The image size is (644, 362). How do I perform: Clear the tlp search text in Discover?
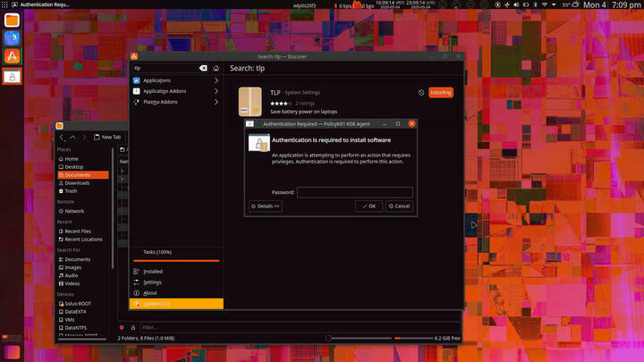[203, 68]
